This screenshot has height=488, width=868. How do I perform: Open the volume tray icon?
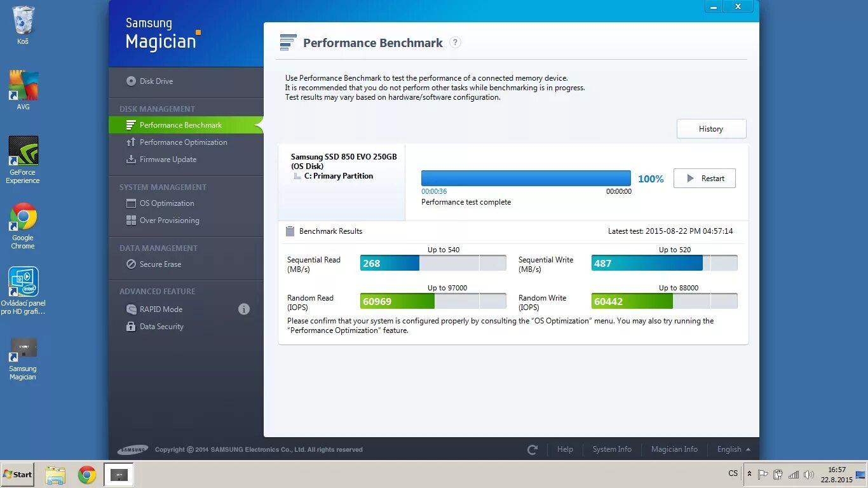(809, 474)
